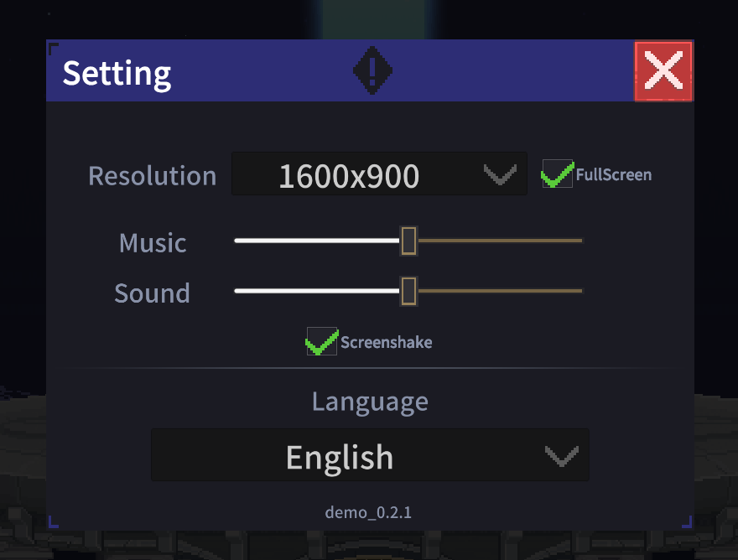Click the Language section heading
This screenshot has height=560, width=738.
(370, 401)
